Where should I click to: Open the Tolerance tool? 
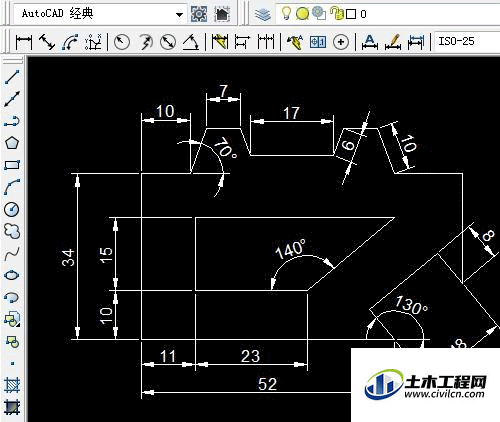click(x=318, y=42)
